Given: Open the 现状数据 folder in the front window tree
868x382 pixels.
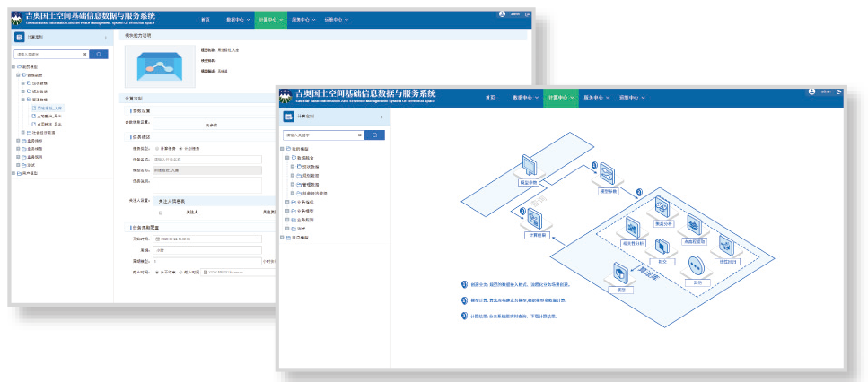Looking at the screenshot, I should pos(311,167).
